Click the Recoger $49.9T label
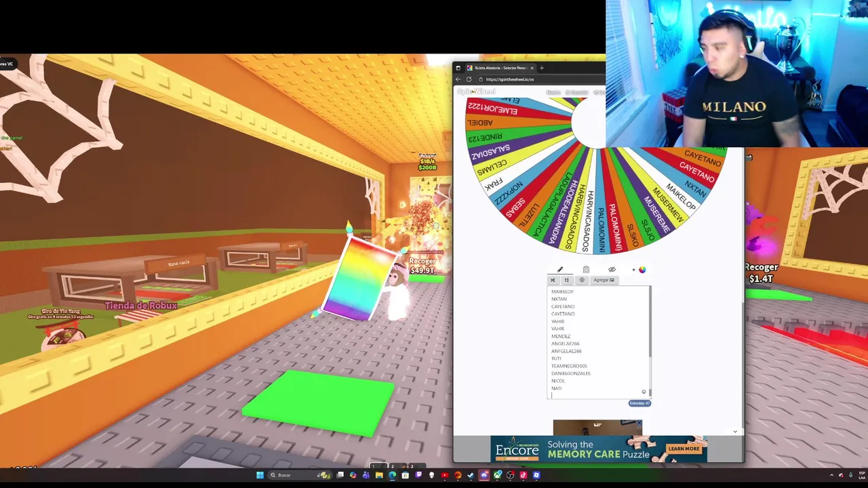 pyautogui.click(x=422, y=266)
